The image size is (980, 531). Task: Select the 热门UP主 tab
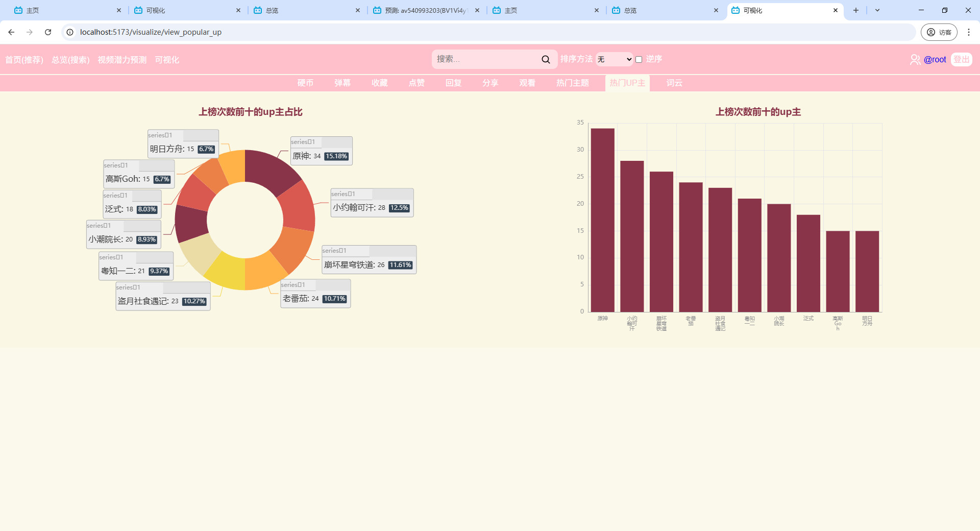tap(627, 83)
